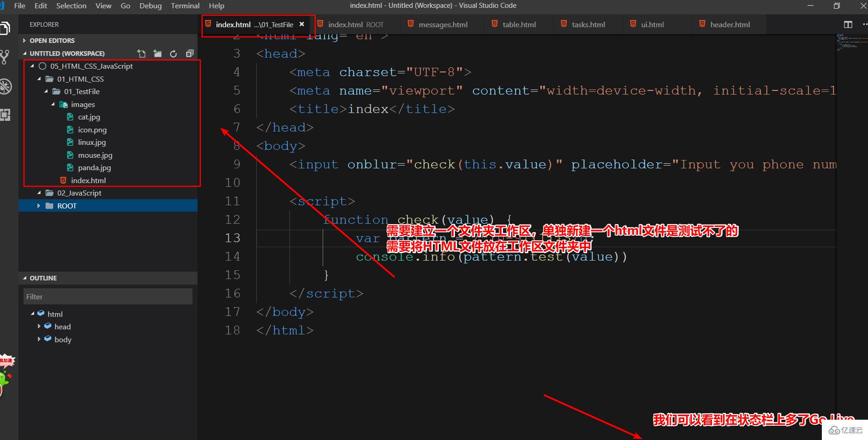The height and width of the screenshot is (440, 868).
Task: Open the Selection menu
Action: click(x=71, y=6)
